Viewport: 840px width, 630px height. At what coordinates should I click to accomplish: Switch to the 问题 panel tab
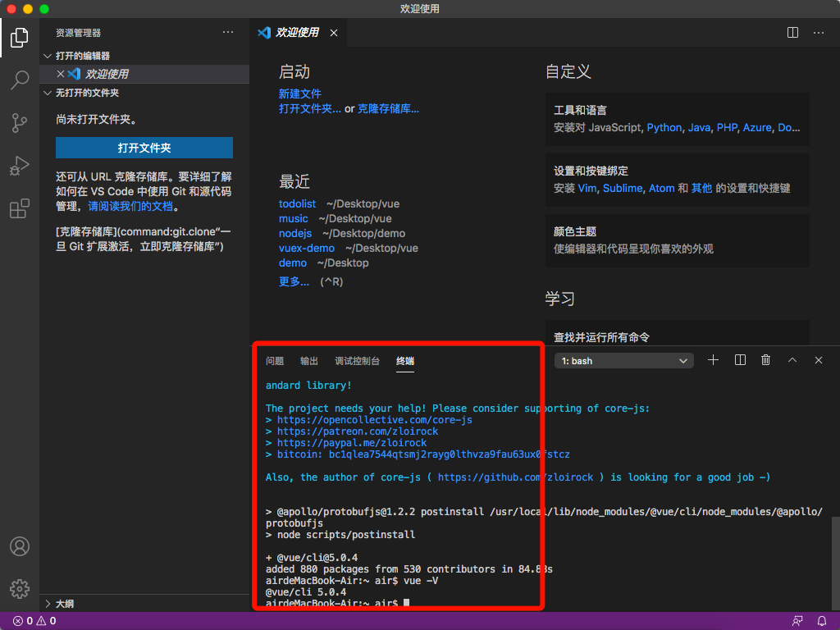275,361
